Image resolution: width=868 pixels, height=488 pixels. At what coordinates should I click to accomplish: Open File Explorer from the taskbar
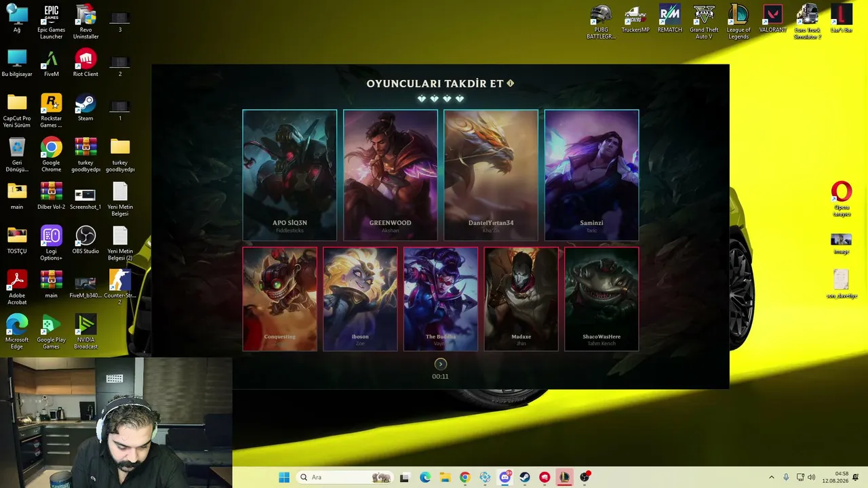click(x=445, y=477)
